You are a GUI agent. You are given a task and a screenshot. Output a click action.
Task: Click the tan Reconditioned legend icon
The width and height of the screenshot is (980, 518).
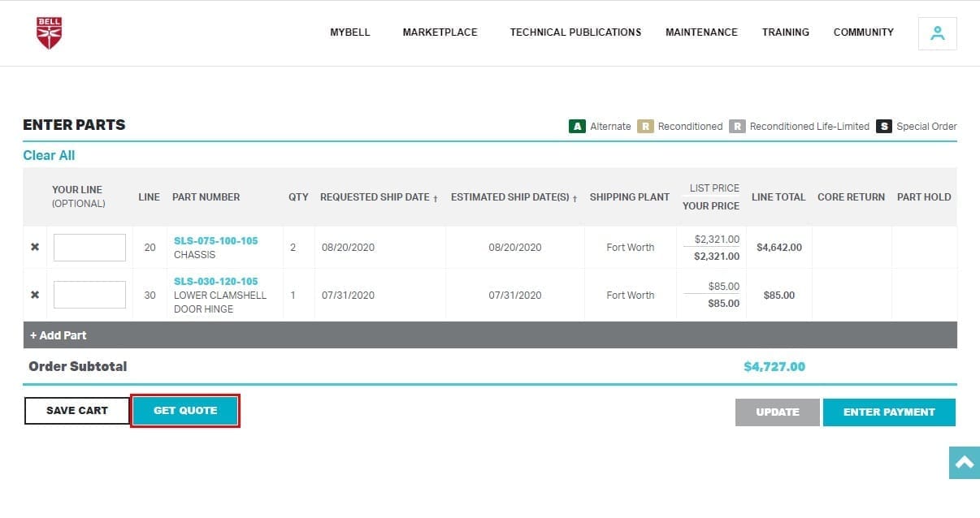coord(645,127)
